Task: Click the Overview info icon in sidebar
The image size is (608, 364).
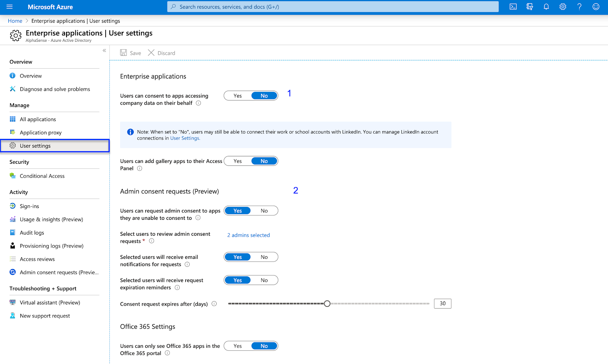Action: [x=13, y=76]
